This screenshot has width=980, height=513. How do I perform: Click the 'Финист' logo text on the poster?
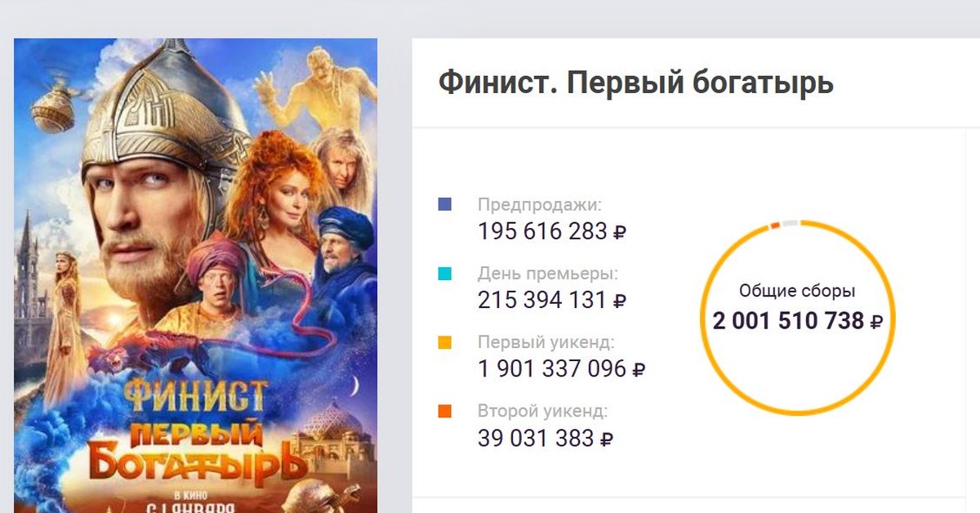point(194,397)
